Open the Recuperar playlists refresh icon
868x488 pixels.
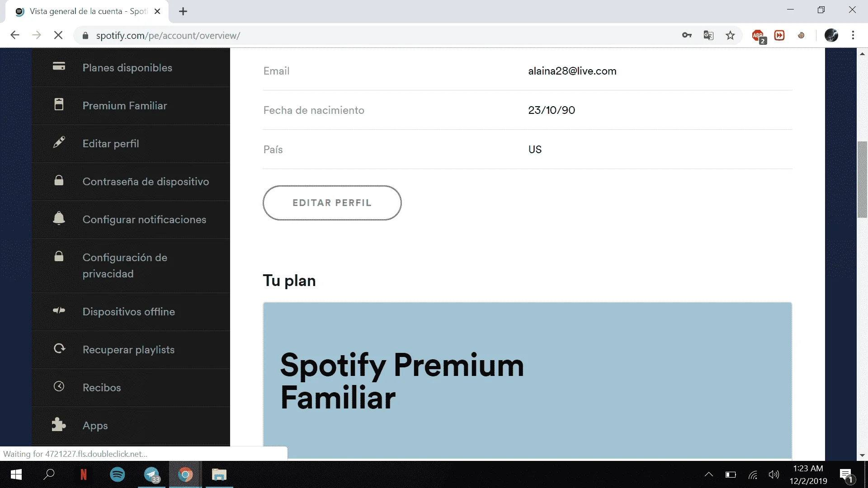coord(59,348)
